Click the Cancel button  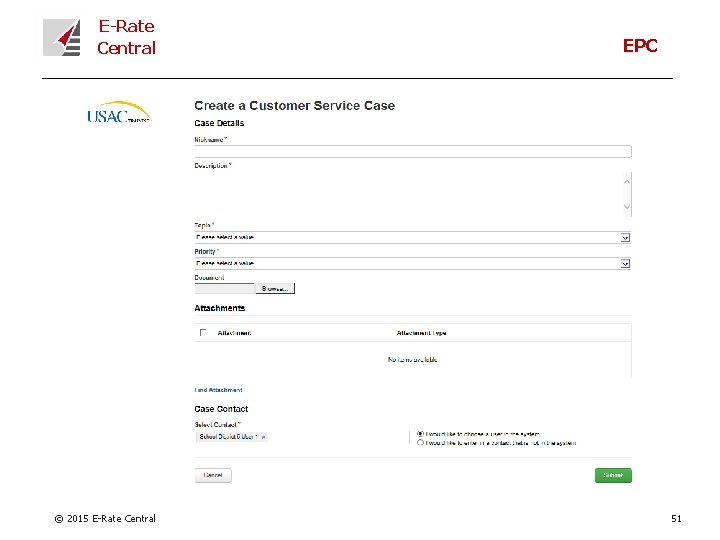(213, 476)
